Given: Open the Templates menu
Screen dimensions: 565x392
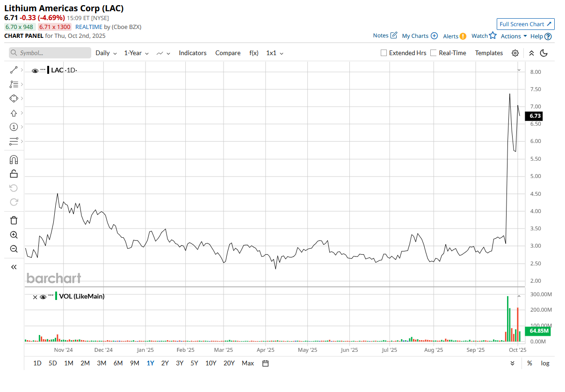Looking at the screenshot, I should point(489,53).
